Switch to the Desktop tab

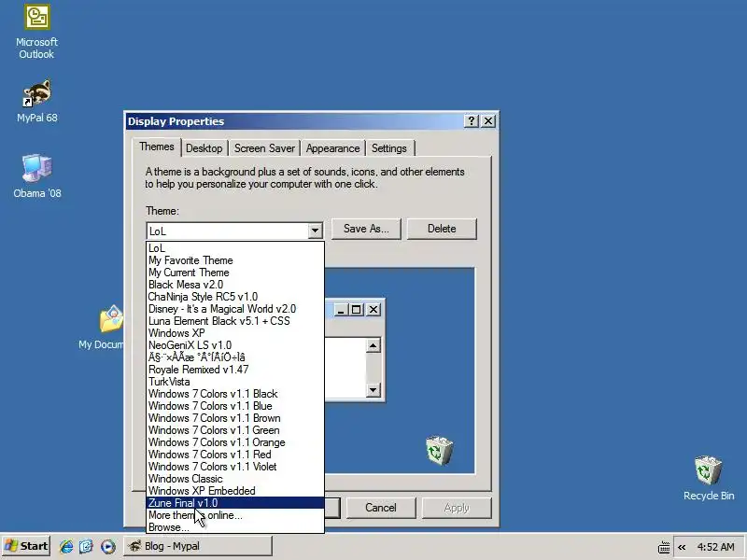[x=204, y=148]
